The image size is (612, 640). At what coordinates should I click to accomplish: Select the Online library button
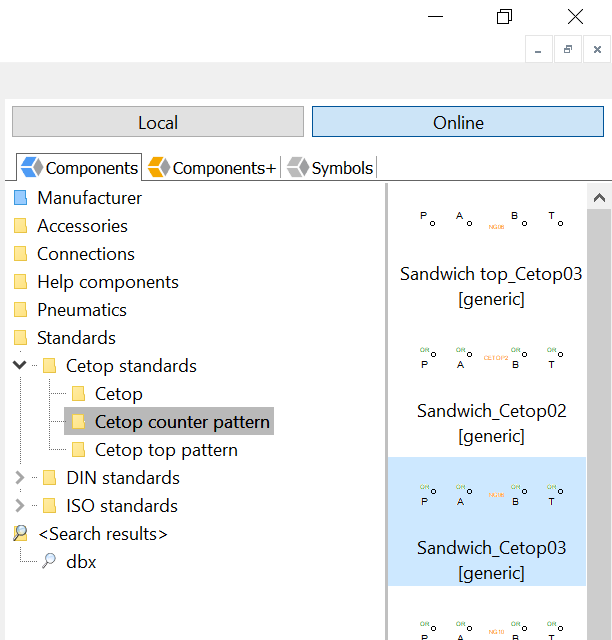click(458, 122)
